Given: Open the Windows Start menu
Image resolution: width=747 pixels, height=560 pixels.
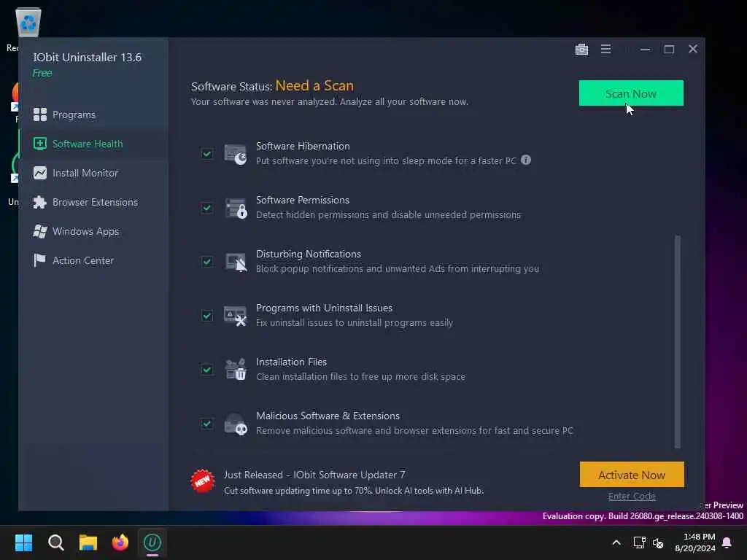Looking at the screenshot, I should coord(23,542).
